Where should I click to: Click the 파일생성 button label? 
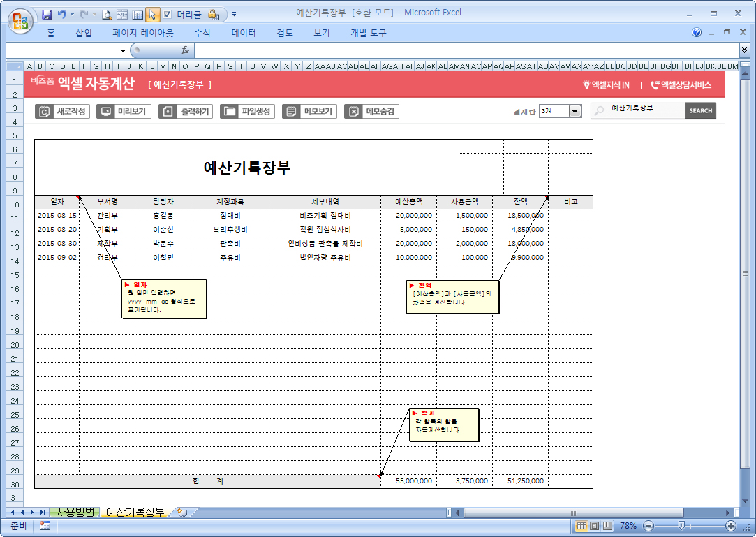pyautogui.click(x=256, y=112)
